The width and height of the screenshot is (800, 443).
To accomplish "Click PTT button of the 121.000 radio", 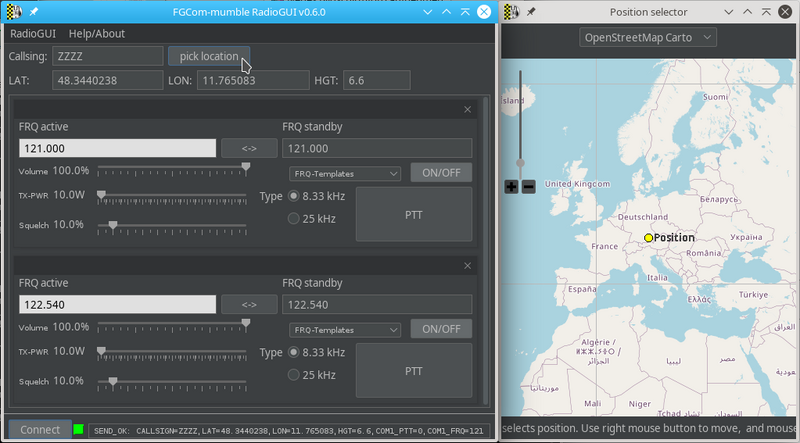I will pyautogui.click(x=414, y=214).
